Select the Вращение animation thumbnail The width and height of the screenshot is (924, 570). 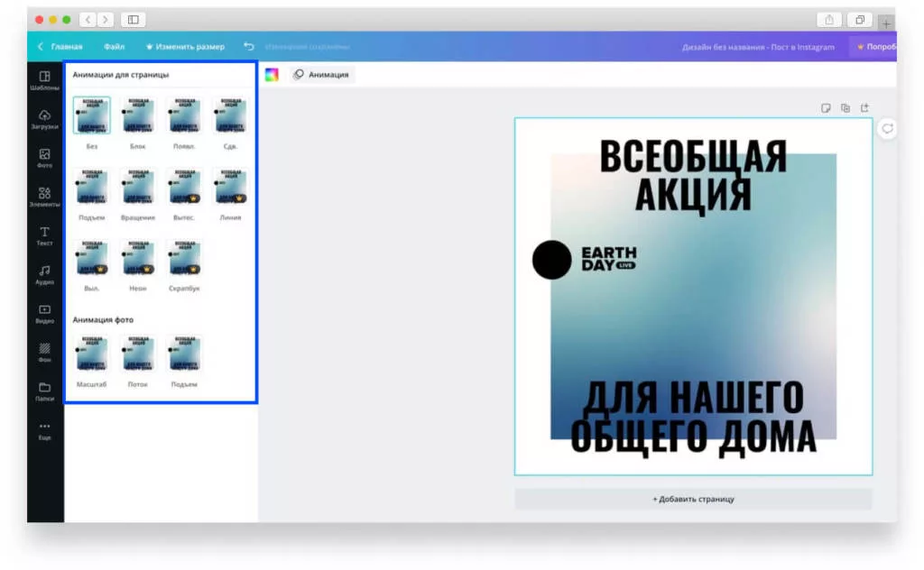coord(138,187)
